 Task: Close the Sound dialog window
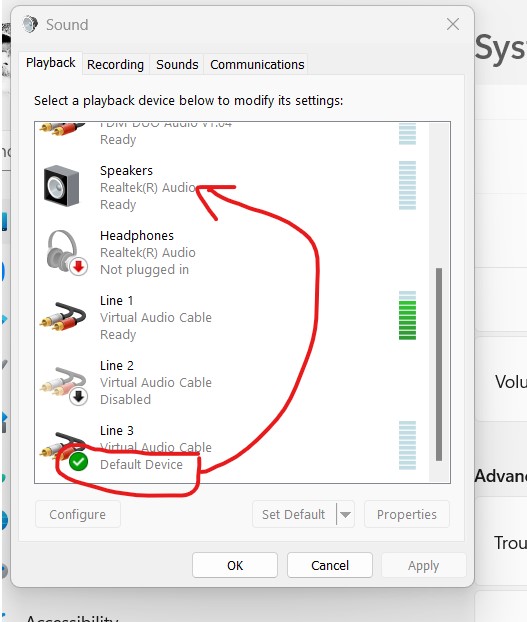point(453,24)
